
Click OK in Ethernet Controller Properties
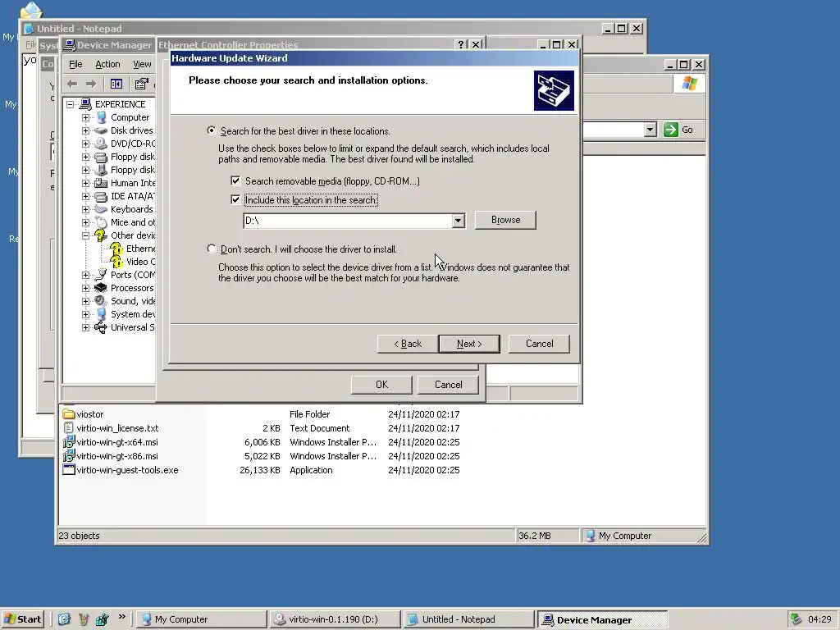click(381, 385)
